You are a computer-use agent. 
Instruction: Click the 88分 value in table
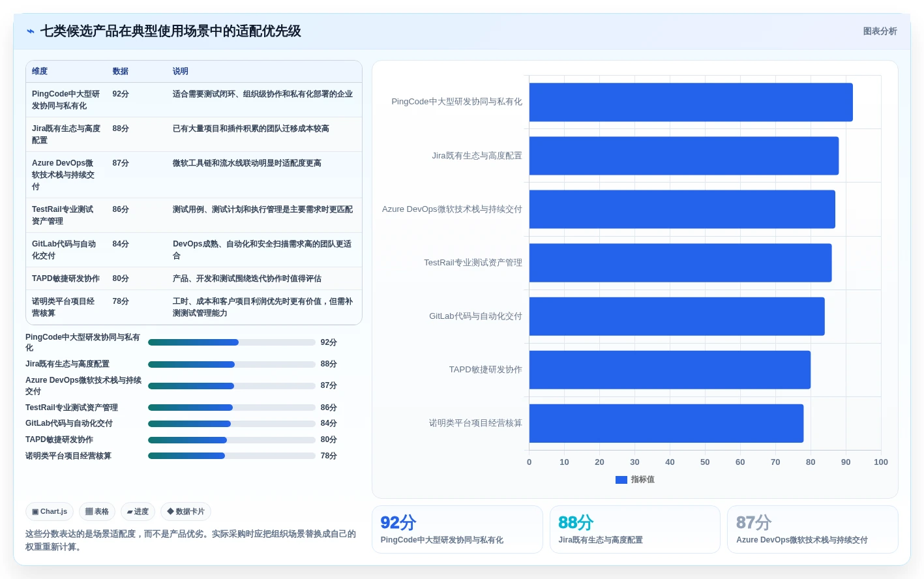point(121,128)
